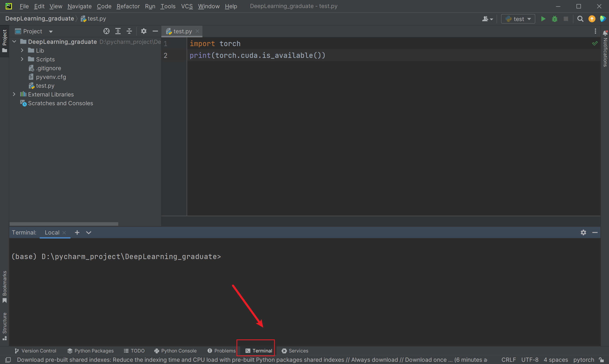Open the File menu

tap(24, 6)
